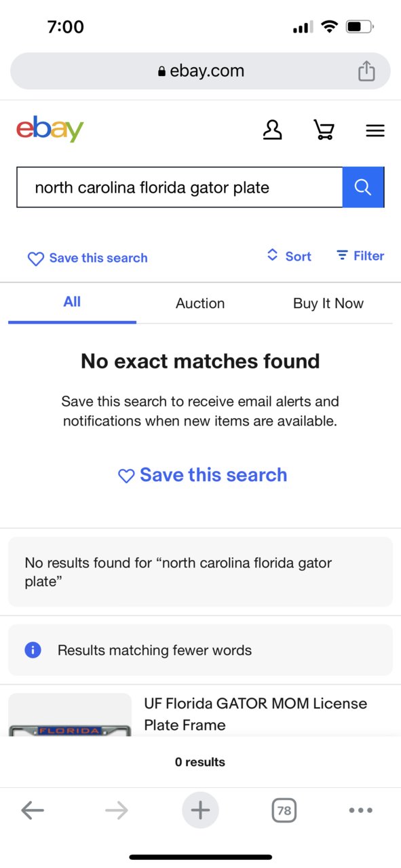This screenshot has height=868, width=401.
Task: Open the Filter options
Action: [x=360, y=256]
